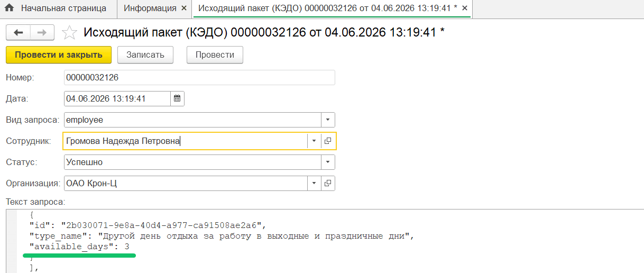This screenshot has height=273, width=644.
Task: Click the Организация field with ОАО Крон-Ц
Action: click(x=186, y=183)
